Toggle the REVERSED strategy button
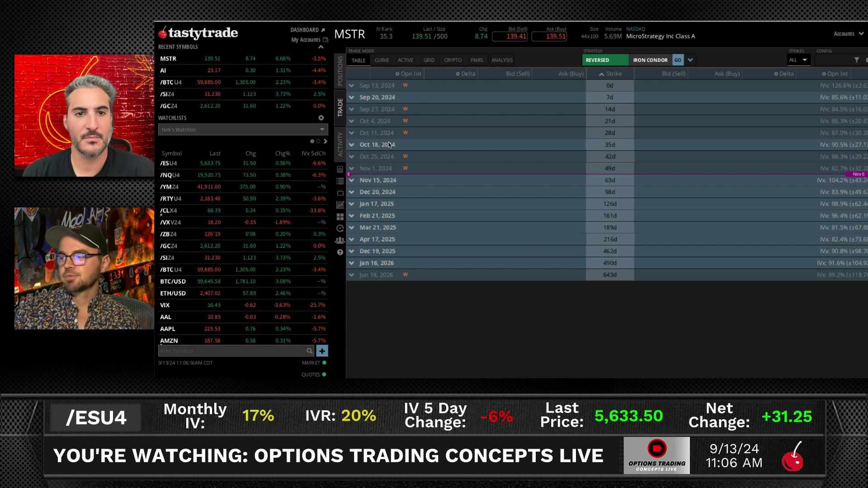The width and height of the screenshot is (868, 488). (x=604, y=60)
